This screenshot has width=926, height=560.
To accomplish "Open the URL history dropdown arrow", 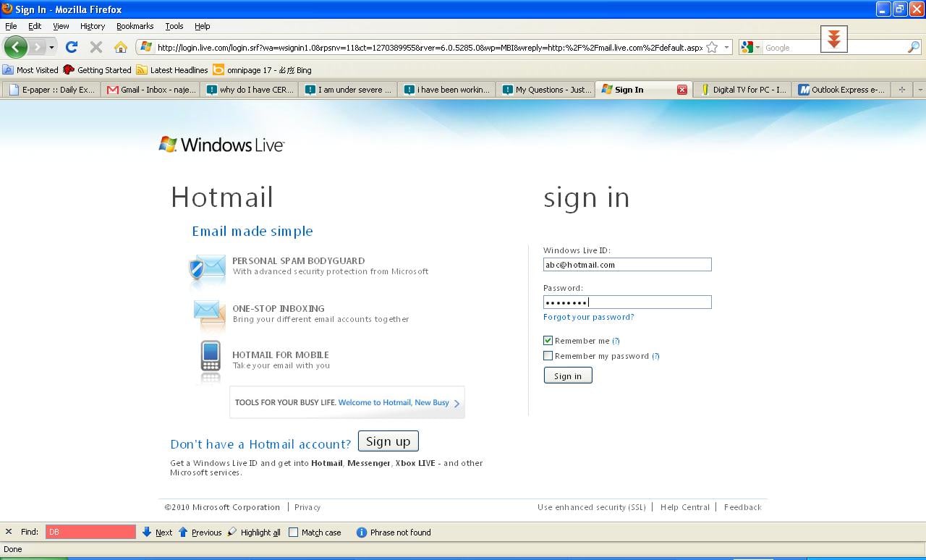I will (726, 47).
